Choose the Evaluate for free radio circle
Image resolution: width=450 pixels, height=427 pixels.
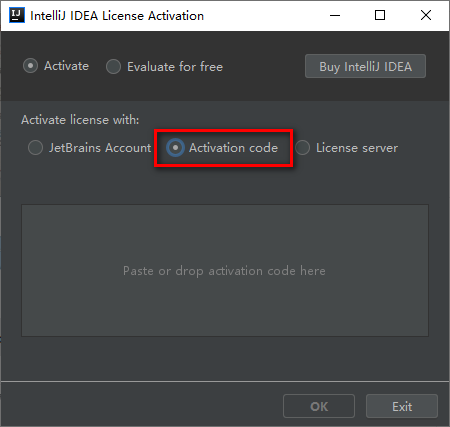113,67
